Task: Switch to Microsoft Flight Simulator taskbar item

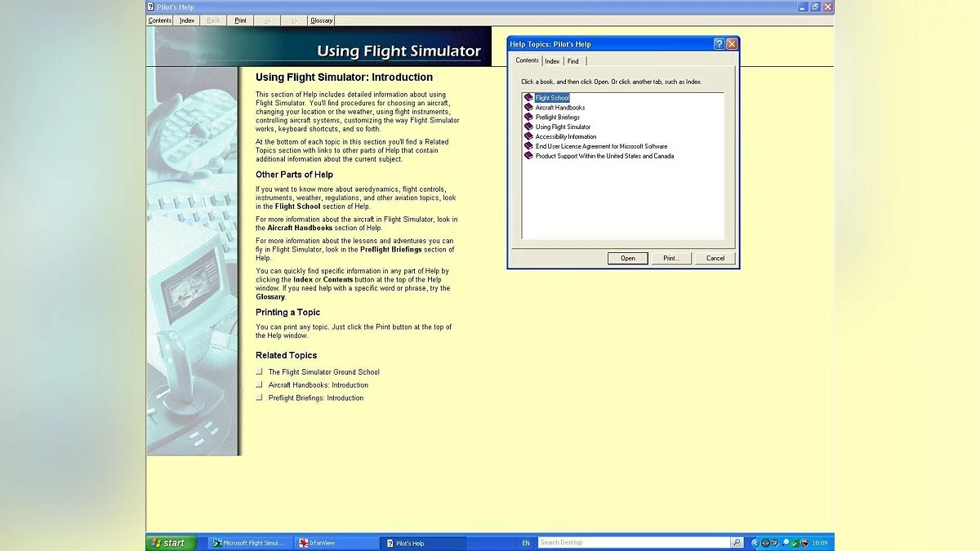Action: click(x=248, y=543)
